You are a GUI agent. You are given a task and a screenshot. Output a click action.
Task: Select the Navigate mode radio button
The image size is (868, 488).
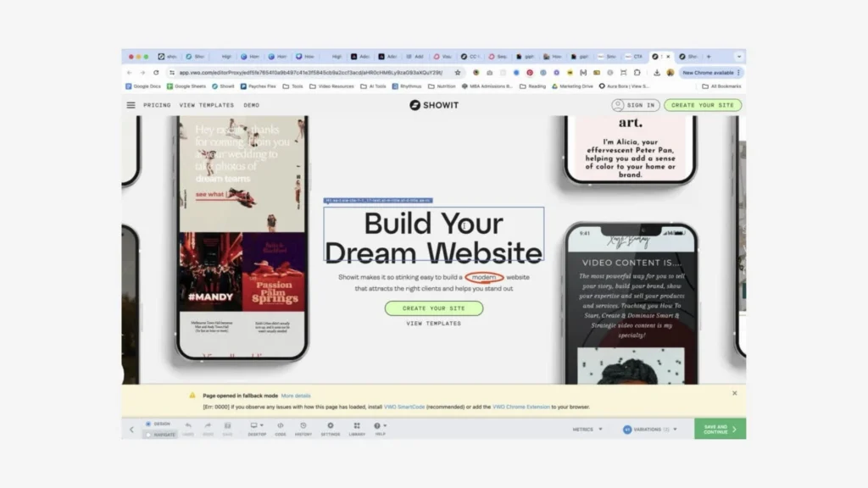pyautogui.click(x=148, y=435)
